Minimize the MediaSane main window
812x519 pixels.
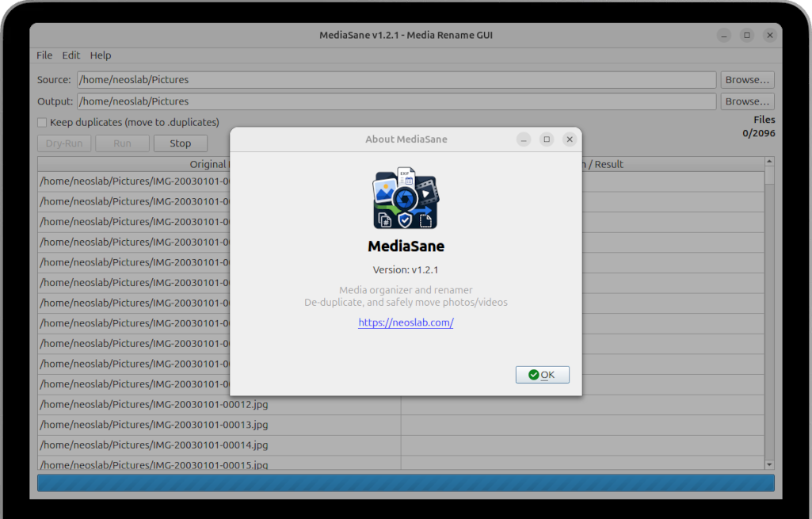724,35
